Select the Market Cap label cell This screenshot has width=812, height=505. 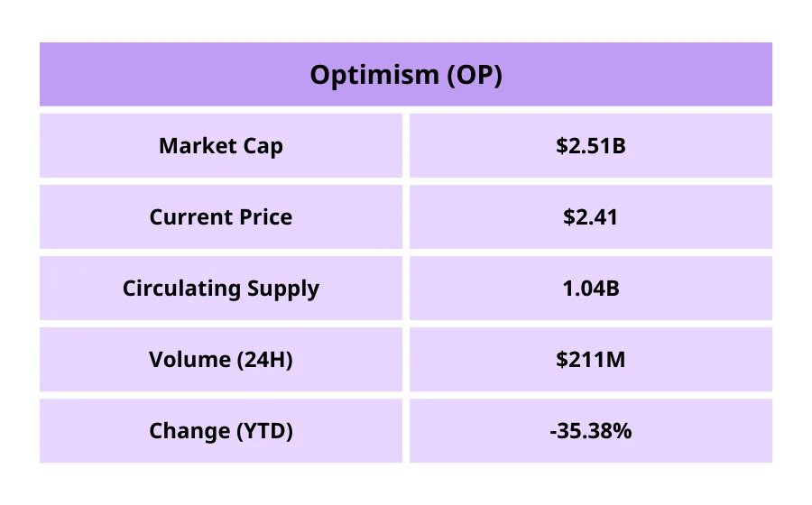click(x=221, y=145)
